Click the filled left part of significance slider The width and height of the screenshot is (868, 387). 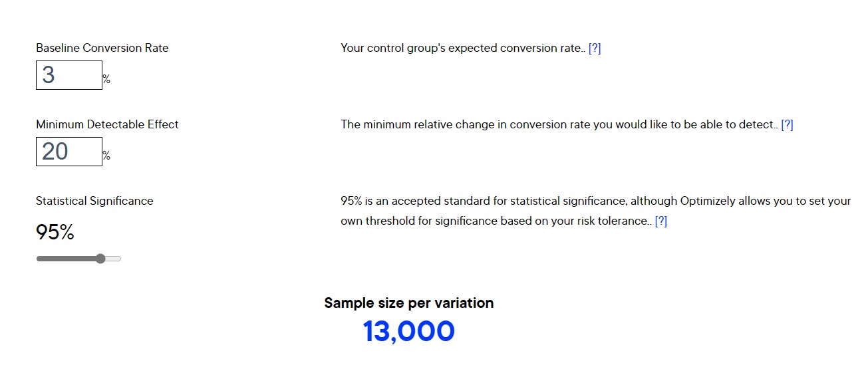[65, 259]
